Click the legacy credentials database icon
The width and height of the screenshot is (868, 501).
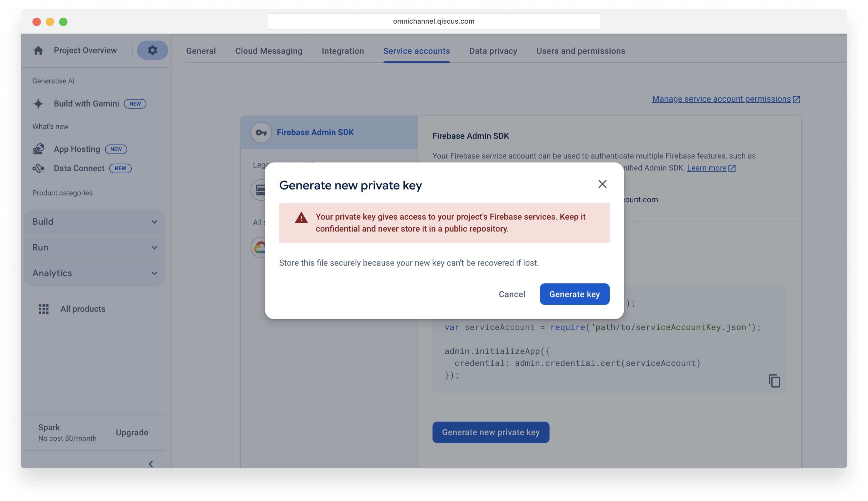(259, 189)
